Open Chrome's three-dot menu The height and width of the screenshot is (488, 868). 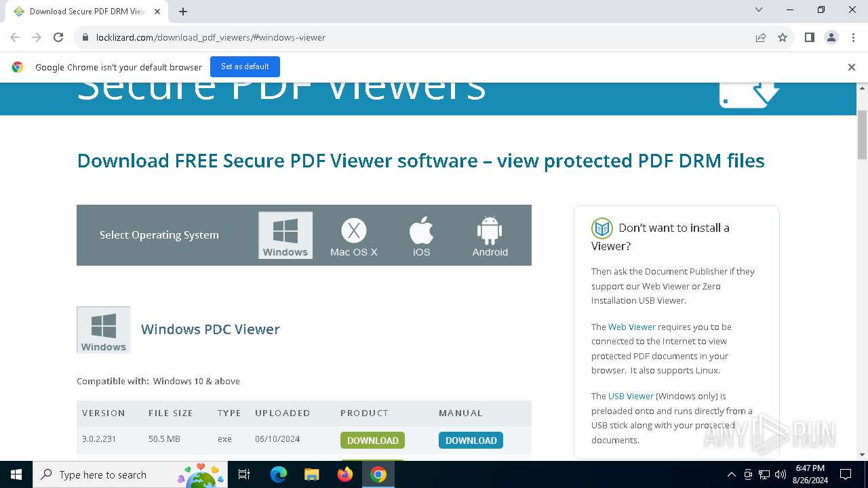click(x=852, y=37)
